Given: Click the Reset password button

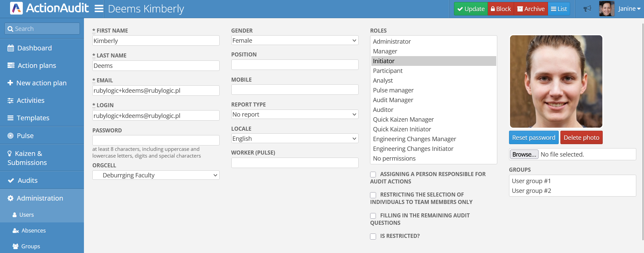Looking at the screenshot, I should (x=534, y=137).
